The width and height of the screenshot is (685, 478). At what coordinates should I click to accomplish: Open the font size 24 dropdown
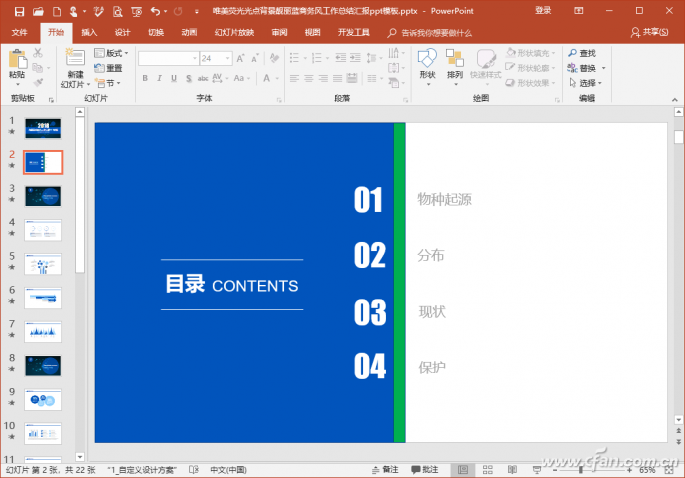point(228,58)
